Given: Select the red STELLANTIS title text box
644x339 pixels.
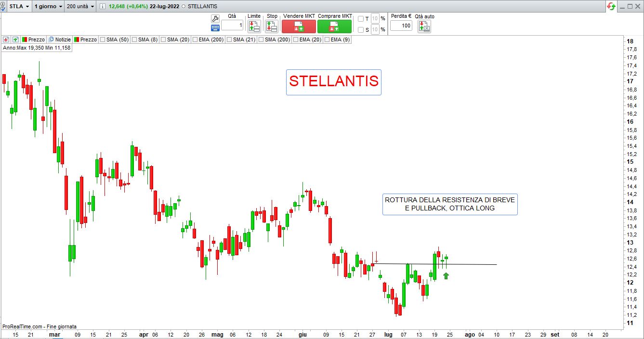Looking at the screenshot, I should [334, 82].
